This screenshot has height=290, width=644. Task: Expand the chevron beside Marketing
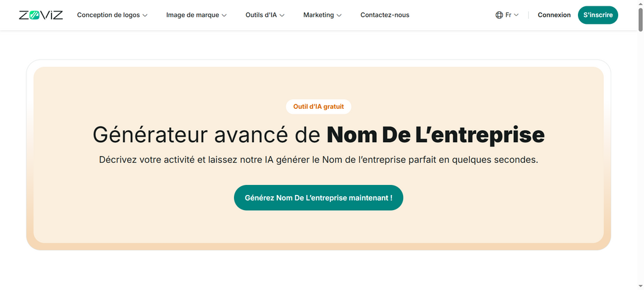click(x=340, y=15)
